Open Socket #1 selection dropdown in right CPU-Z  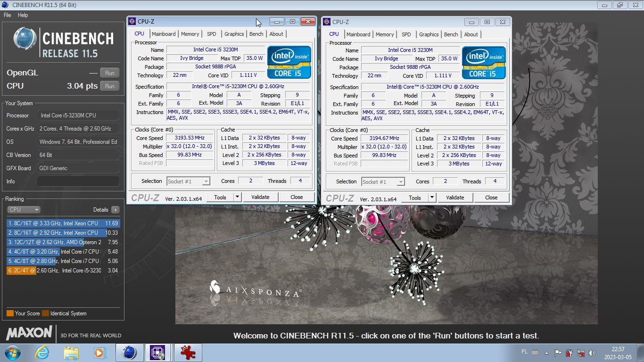point(383,181)
